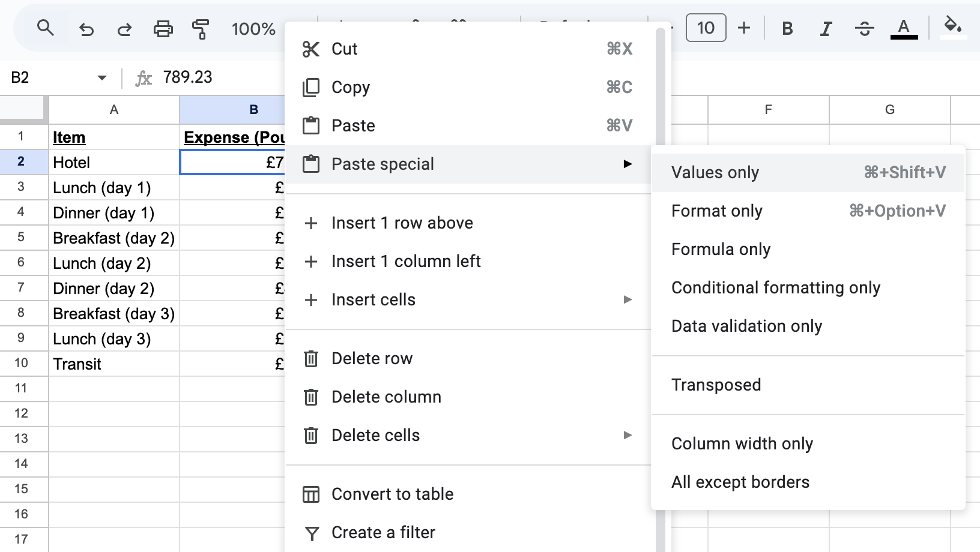Click Delete row in context menu
Viewport: 980px width, 552px height.
coord(372,358)
